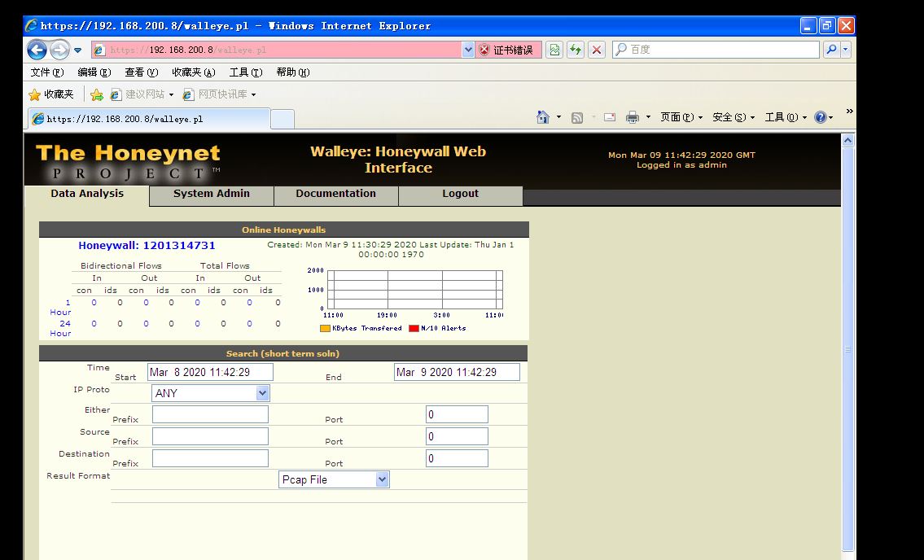Screen dimensions: 924x560
Task: Click the page scrollbar up arrow
Action: coord(848,140)
